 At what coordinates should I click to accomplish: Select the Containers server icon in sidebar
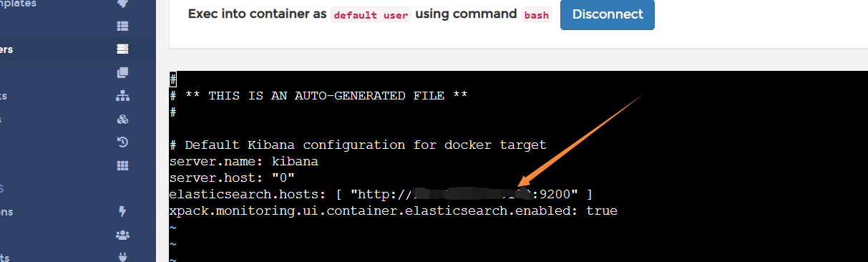coord(122,49)
